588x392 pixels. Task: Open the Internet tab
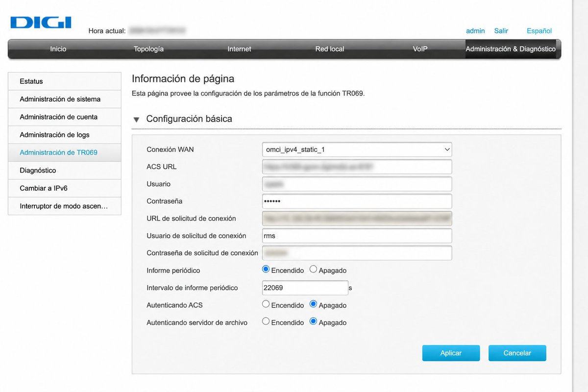point(239,49)
